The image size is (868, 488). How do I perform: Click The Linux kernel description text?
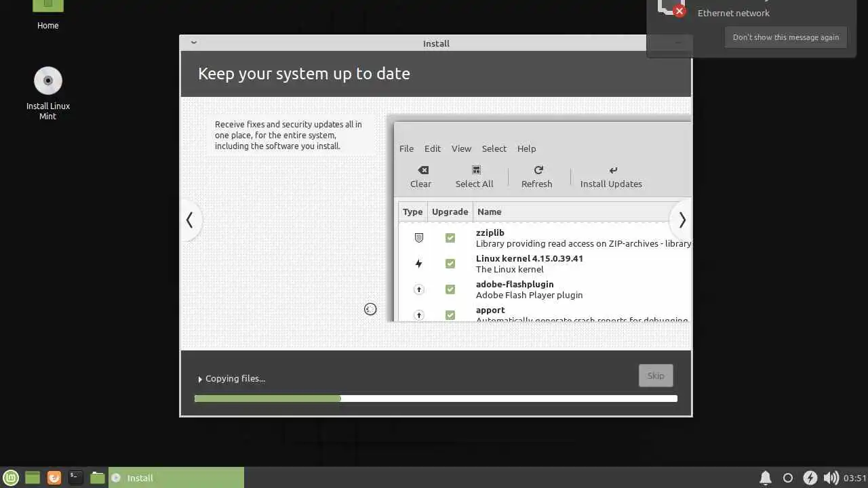coord(510,269)
